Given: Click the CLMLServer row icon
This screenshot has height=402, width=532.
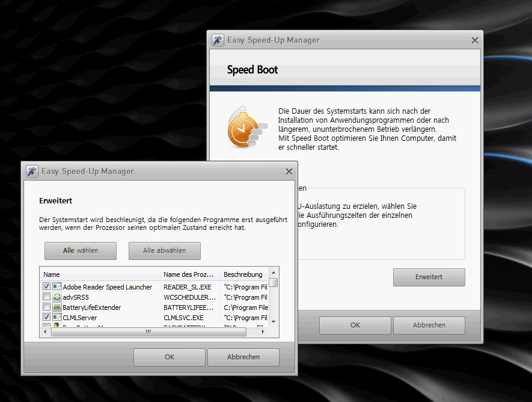Looking at the screenshot, I should tap(57, 317).
